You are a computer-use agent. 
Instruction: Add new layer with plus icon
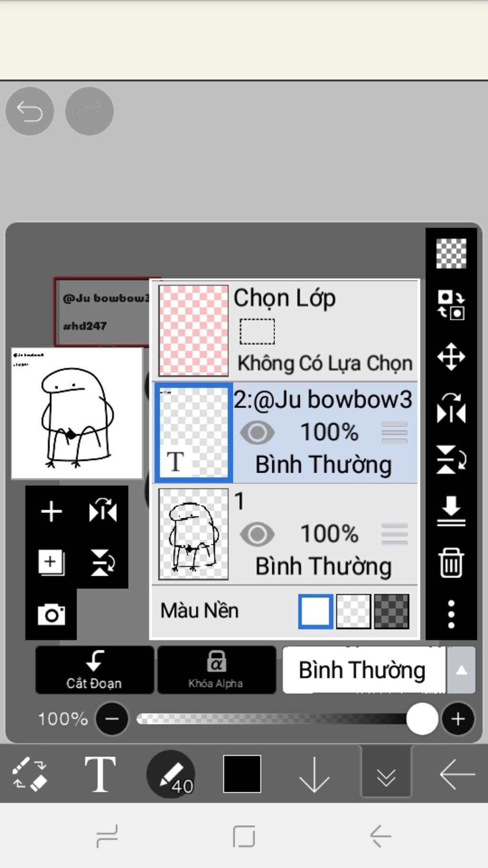tap(51, 511)
